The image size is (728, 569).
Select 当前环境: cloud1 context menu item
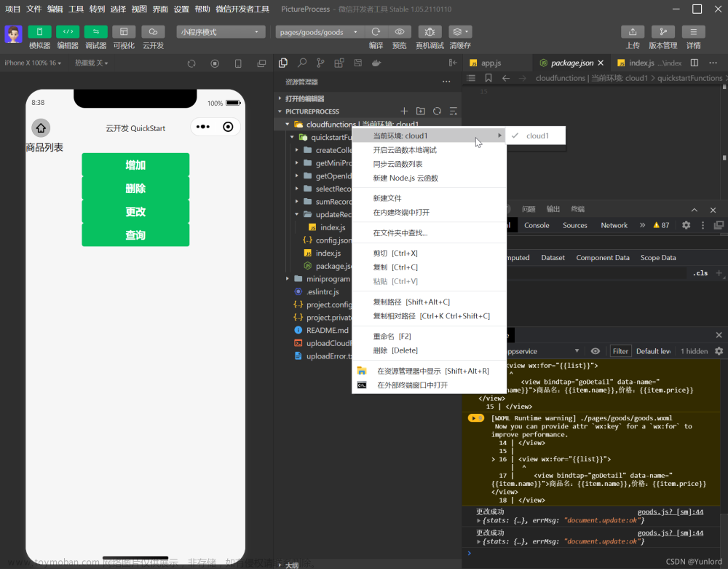429,136
